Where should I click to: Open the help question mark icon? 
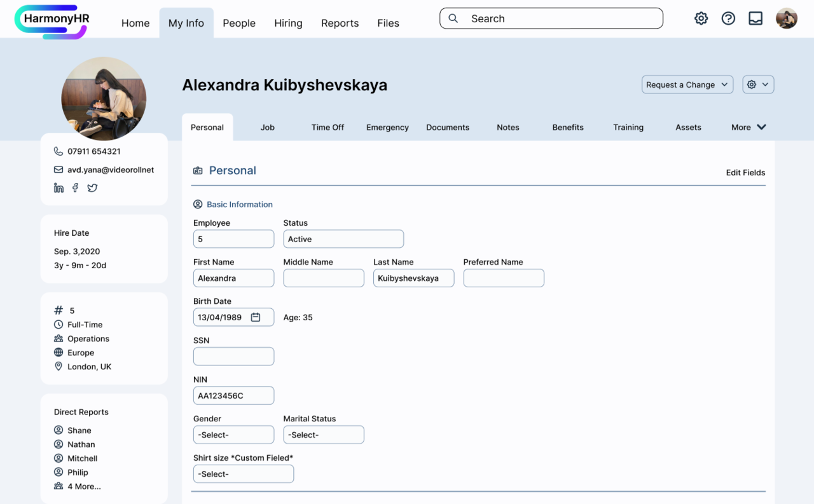click(x=728, y=18)
